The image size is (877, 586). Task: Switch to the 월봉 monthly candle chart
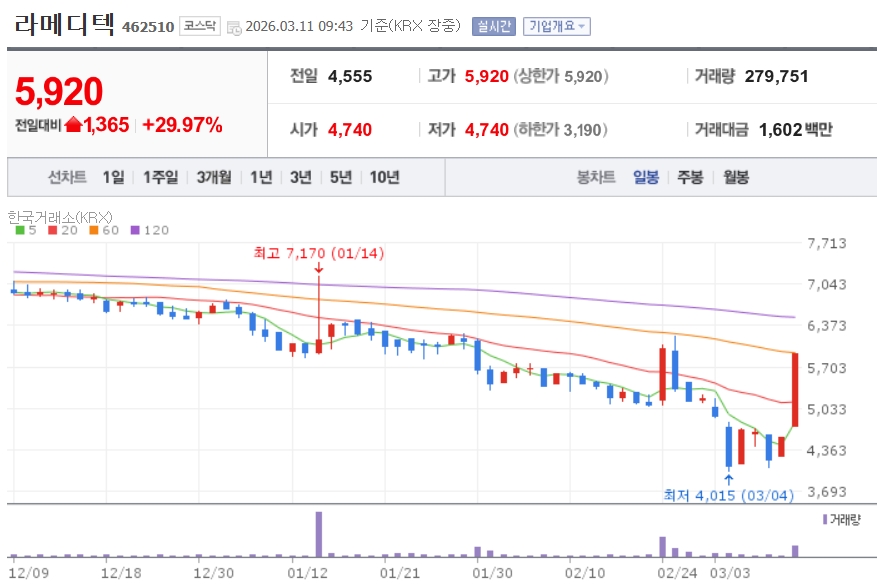[x=735, y=177]
